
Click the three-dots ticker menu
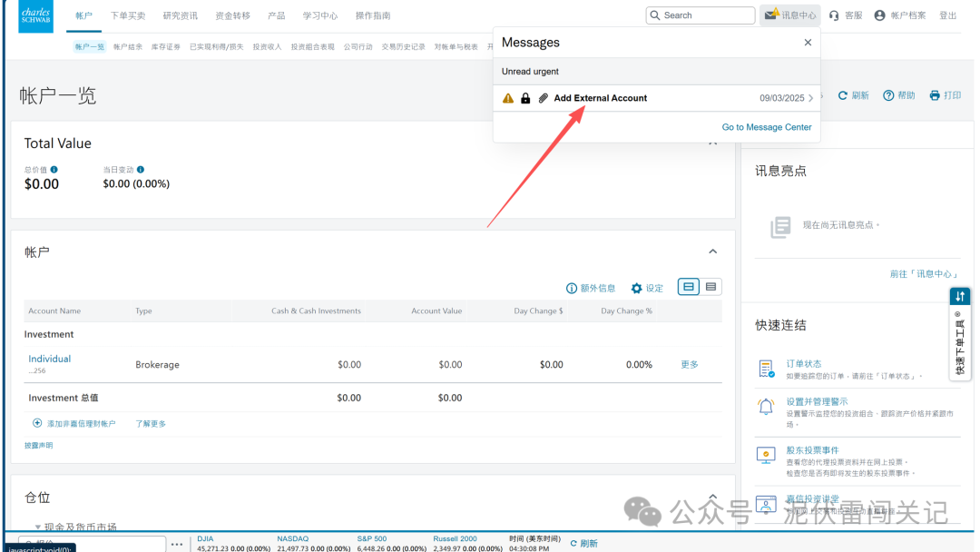tap(177, 544)
